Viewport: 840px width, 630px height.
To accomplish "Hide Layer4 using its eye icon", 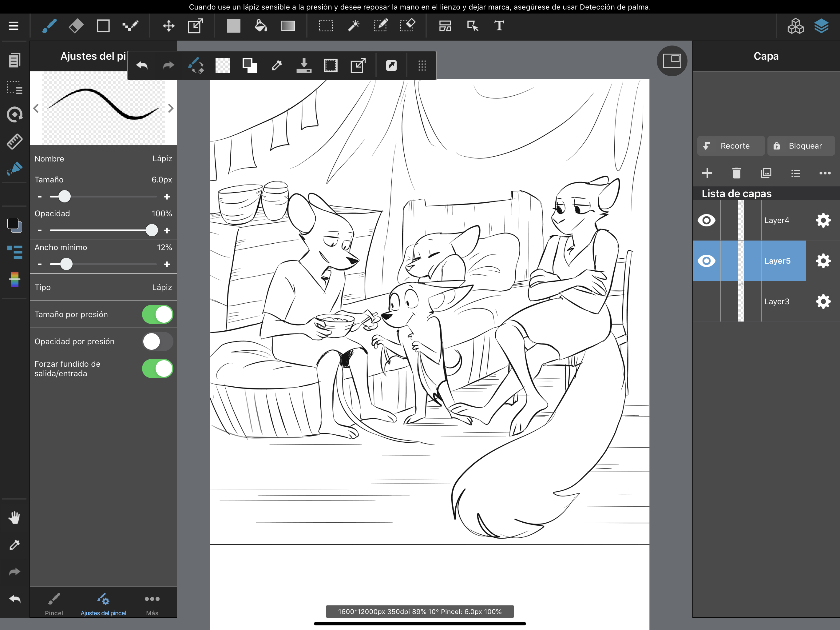I will [706, 220].
